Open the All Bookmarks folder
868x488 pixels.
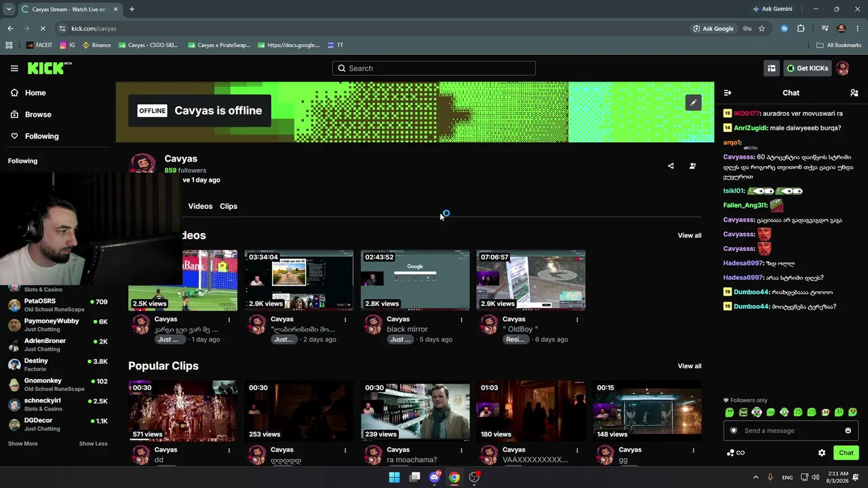click(x=839, y=45)
